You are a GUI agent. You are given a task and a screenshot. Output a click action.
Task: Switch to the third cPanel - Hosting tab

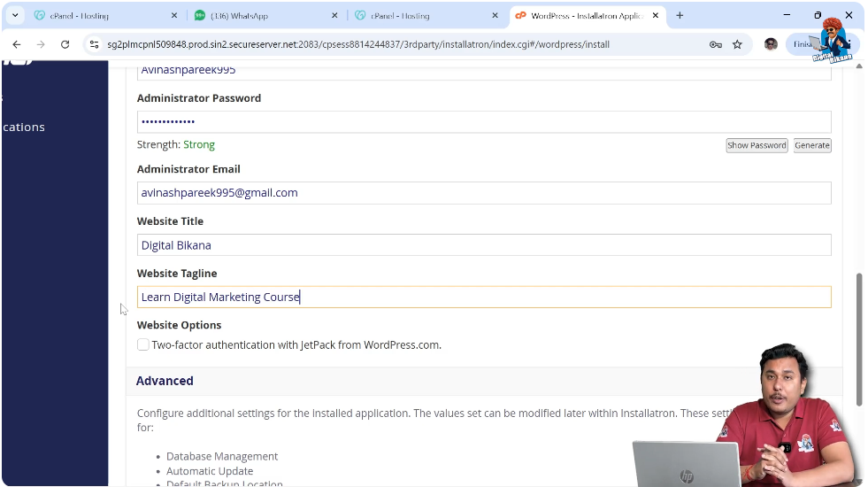(x=426, y=16)
